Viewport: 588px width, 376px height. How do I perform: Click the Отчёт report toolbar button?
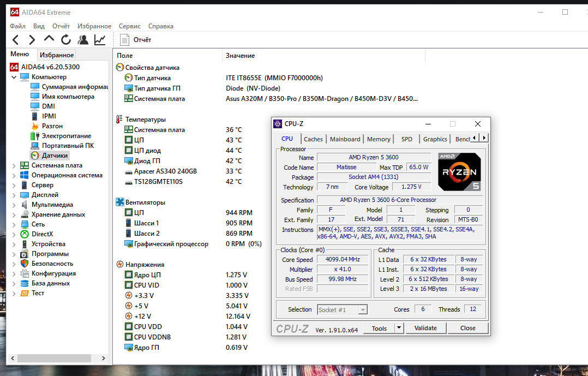click(135, 40)
